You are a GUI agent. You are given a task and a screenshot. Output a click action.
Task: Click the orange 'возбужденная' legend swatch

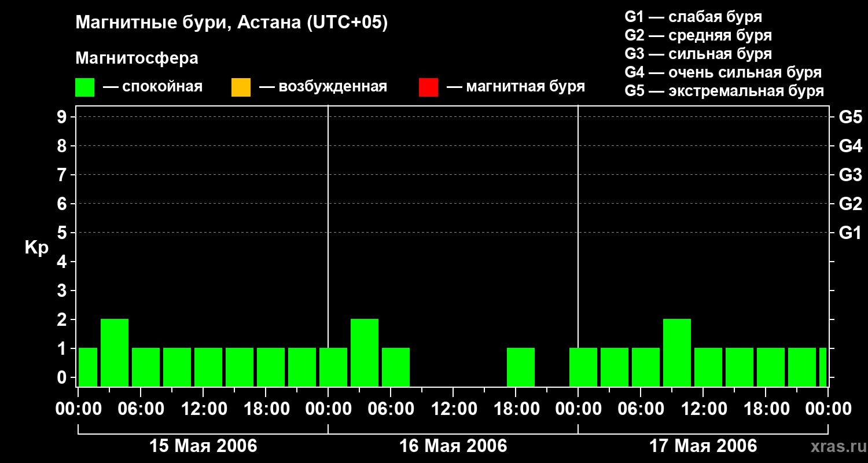[x=241, y=87]
